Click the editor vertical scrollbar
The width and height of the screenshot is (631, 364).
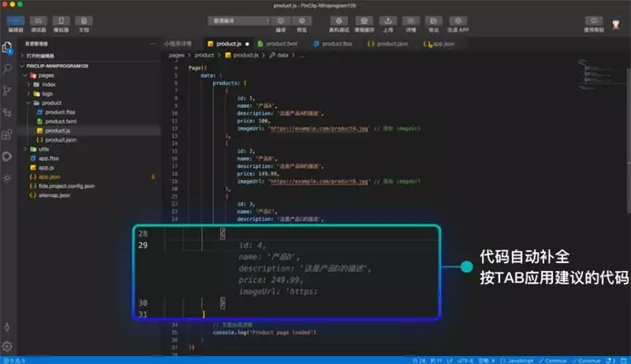629,139
